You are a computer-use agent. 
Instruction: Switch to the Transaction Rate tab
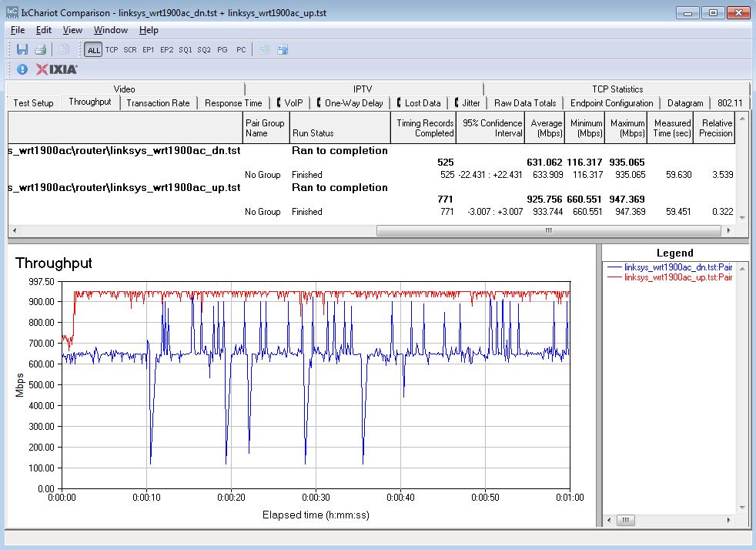(158, 102)
